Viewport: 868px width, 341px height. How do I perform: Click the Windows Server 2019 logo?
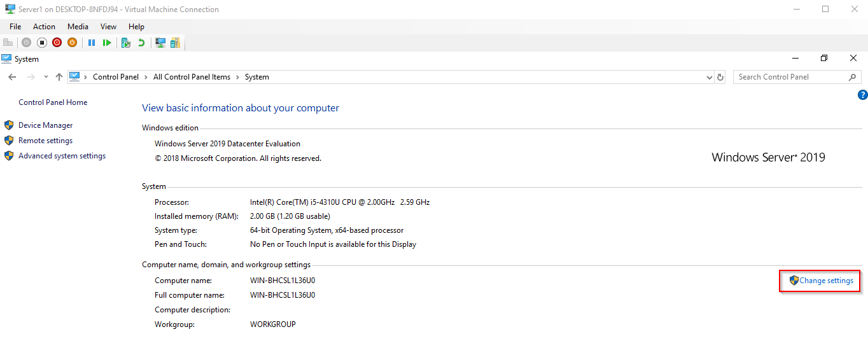(x=768, y=157)
